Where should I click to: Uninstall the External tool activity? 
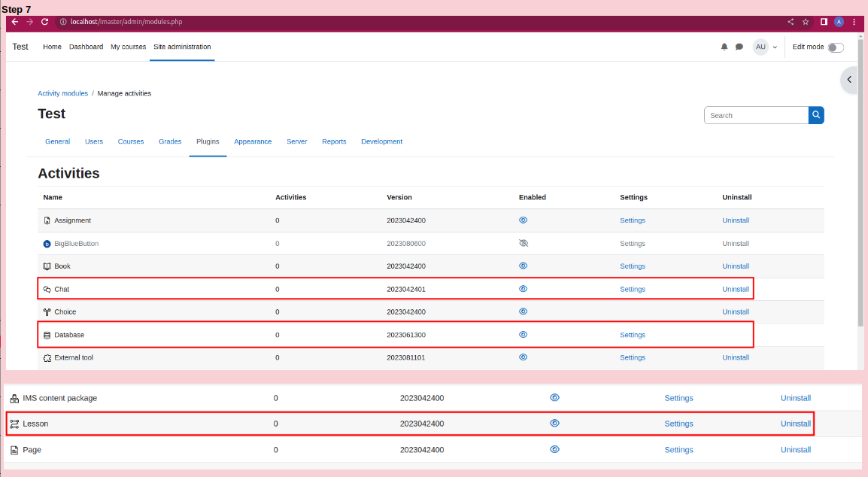click(736, 358)
